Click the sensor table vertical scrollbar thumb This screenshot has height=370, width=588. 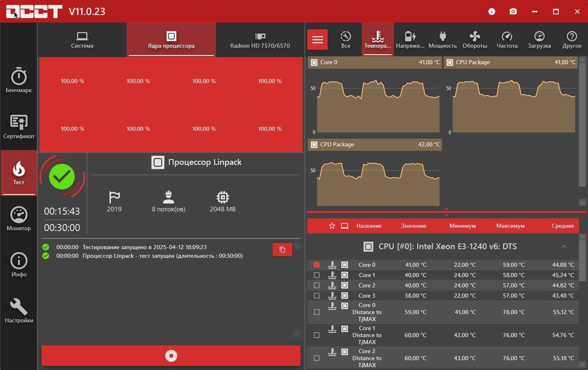583,261
